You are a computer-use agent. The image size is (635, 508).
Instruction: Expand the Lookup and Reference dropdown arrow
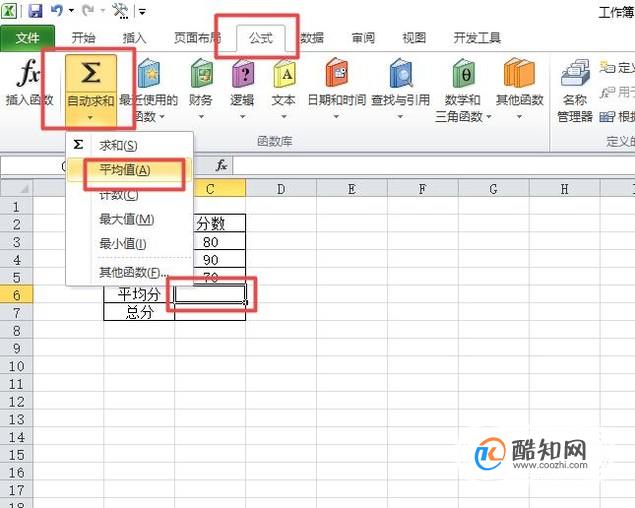[x=400, y=117]
